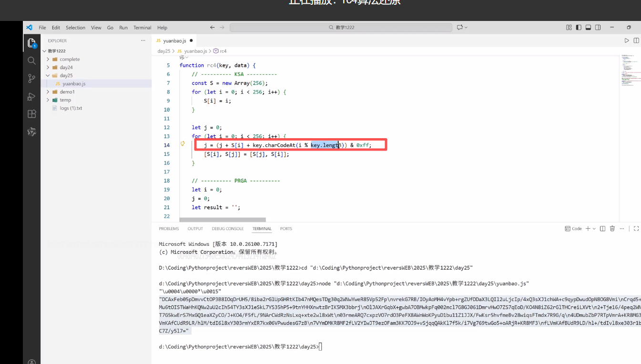
Task: Click the code minimap preview
Action: click(x=631, y=70)
